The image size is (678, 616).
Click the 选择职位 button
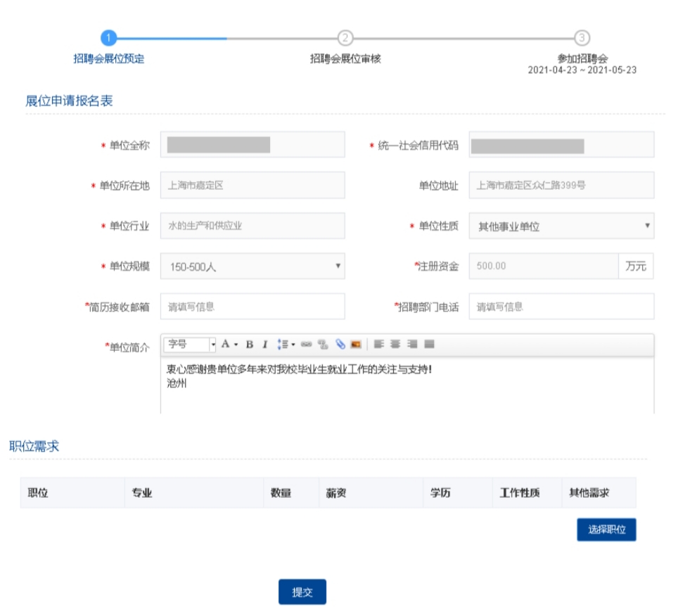(606, 530)
